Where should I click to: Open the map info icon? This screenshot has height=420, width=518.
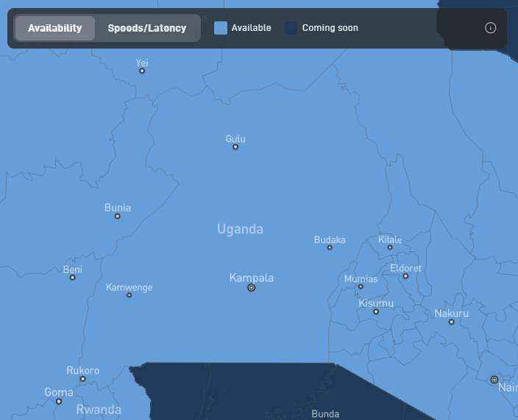[x=490, y=28]
